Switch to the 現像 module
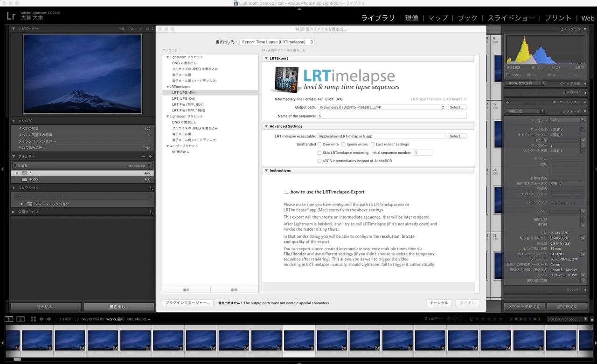The height and width of the screenshot is (364, 597). point(411,18)
